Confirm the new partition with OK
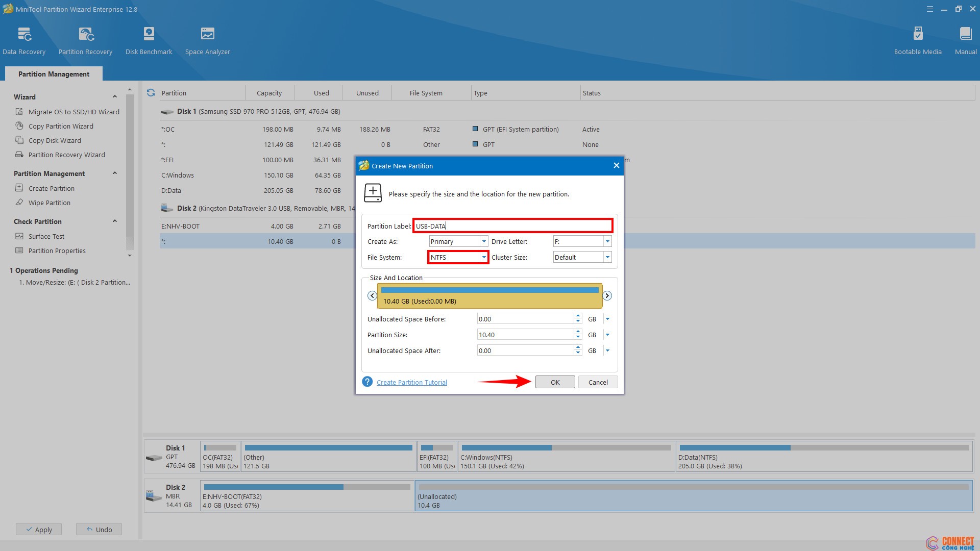The width and height of the screenshot is (980, 551). pos(555,382)
